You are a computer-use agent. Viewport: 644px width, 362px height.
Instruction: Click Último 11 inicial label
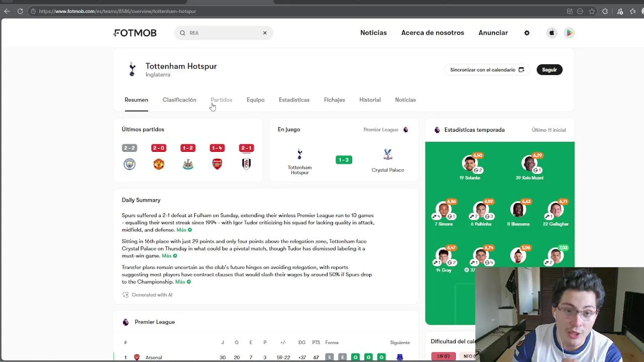[x=549, y=130]
